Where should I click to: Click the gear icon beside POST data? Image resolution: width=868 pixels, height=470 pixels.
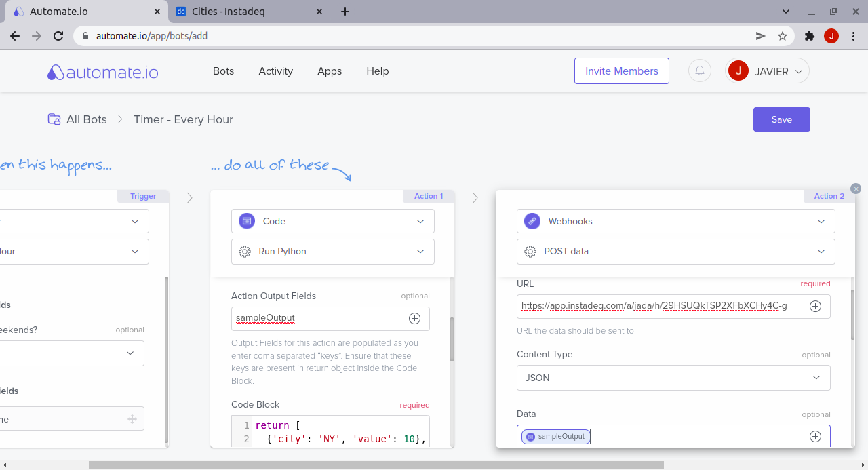pos(531,252)
